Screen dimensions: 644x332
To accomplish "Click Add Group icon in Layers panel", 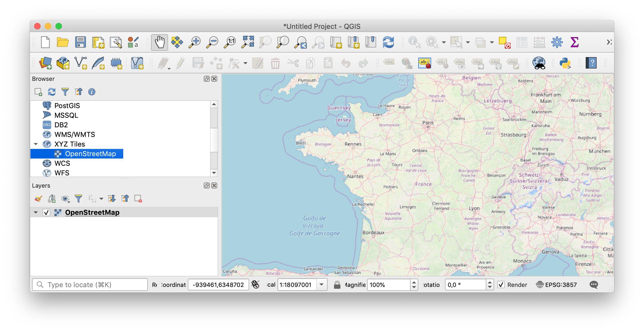I will pyautogui.click(x=51, y=199).
